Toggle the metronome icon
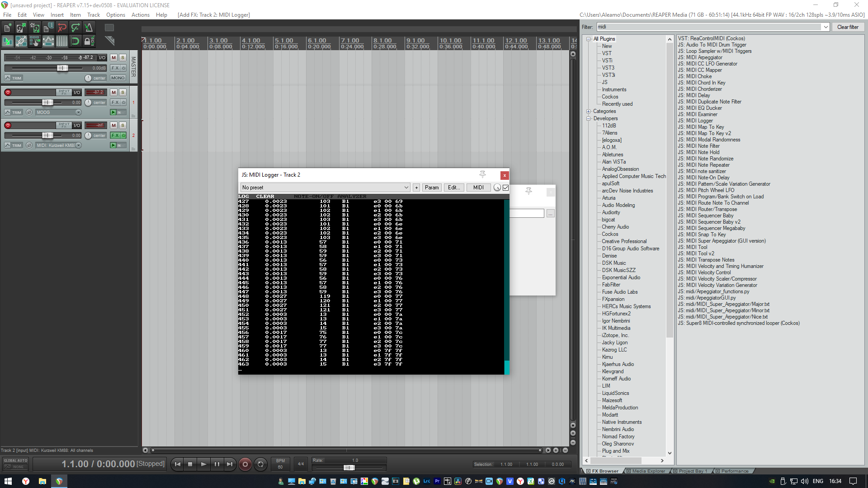 89,28
